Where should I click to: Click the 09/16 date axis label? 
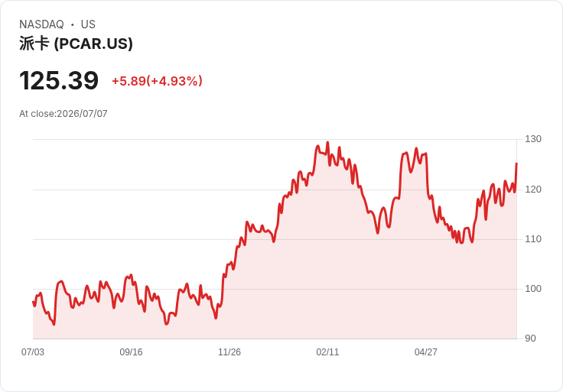click(x=131, y=352)
